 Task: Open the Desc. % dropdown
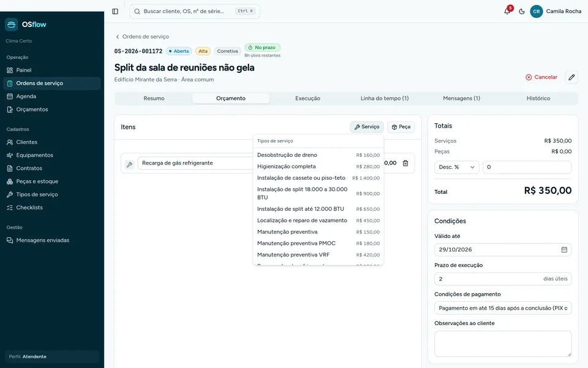tap(456, 167)
